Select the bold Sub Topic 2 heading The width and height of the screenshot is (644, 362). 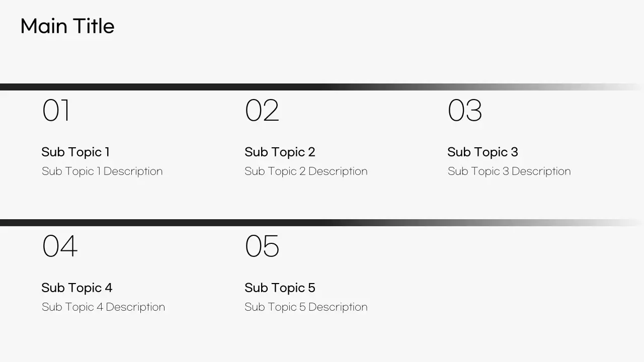click(280, 152)
